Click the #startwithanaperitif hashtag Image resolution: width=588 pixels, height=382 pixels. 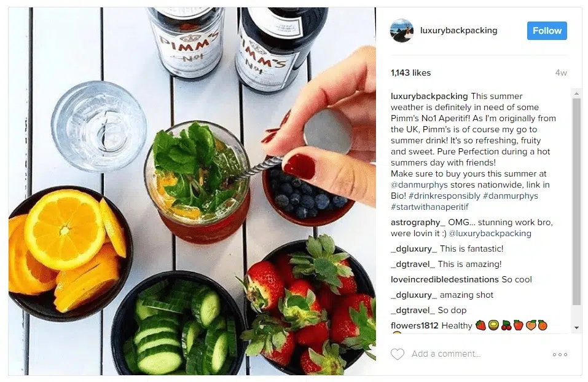[429, 207]
